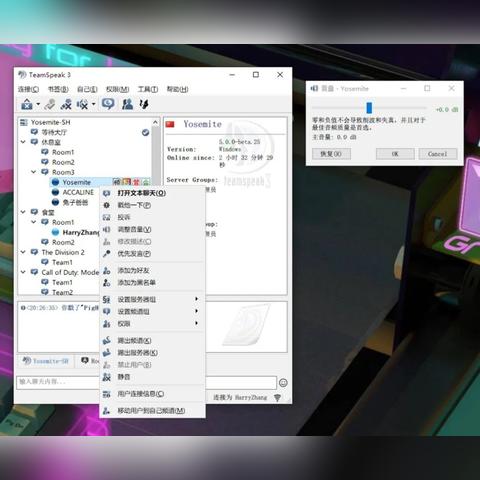Open the 权限(M) menu in menu bar
Viewport: 480px width, 480px height.
point(117,89)
